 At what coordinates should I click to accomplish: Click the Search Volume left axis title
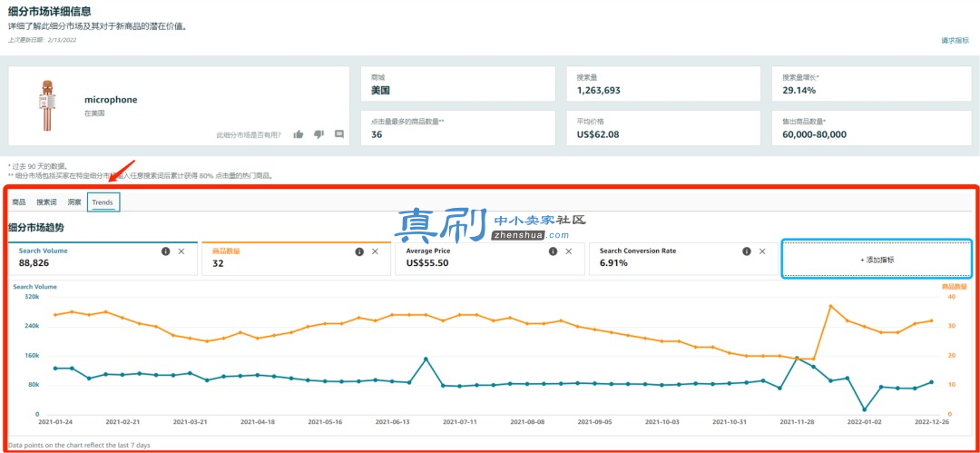[35, 287]
